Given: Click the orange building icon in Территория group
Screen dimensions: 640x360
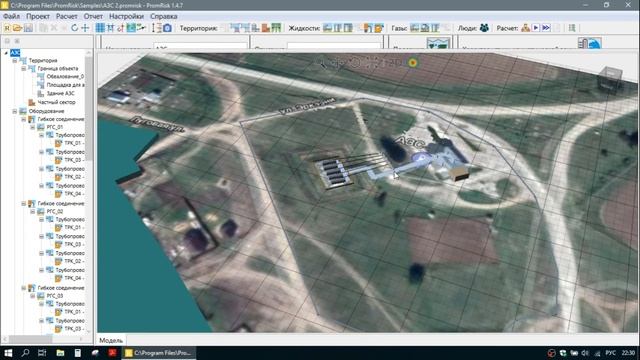Looking at the screenshot, I should (266, 28).
